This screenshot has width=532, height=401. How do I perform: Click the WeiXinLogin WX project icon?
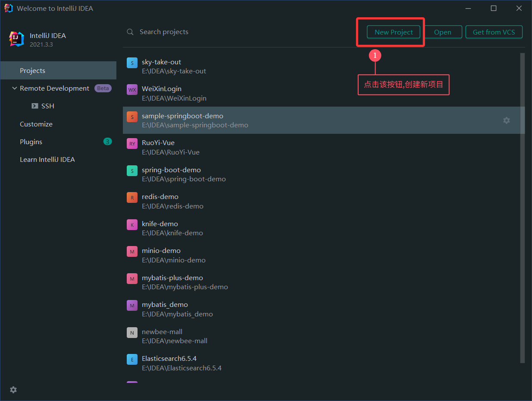pos(132,90)
